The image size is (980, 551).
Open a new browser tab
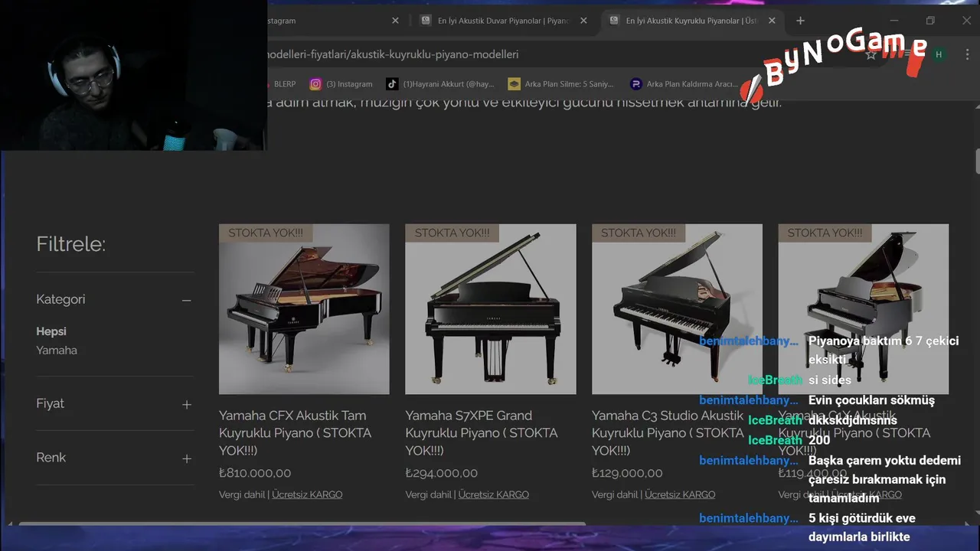click(800, 21)
